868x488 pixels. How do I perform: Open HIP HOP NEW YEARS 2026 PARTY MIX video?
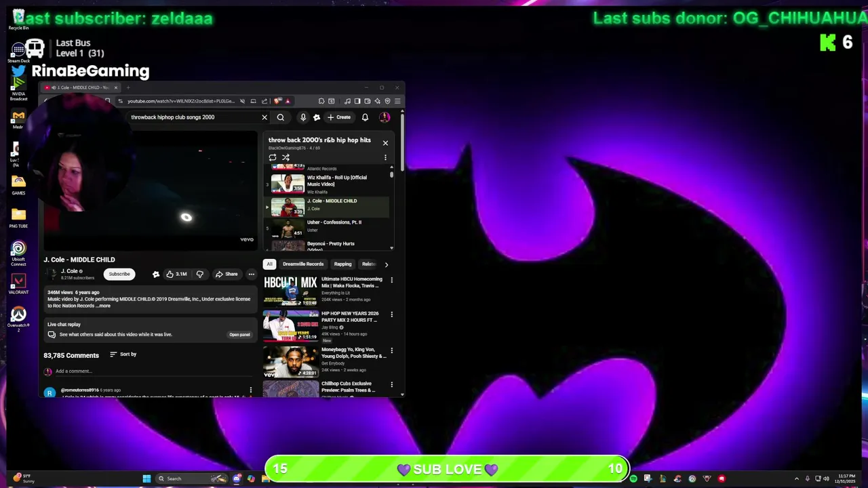(x=290, y=325)
